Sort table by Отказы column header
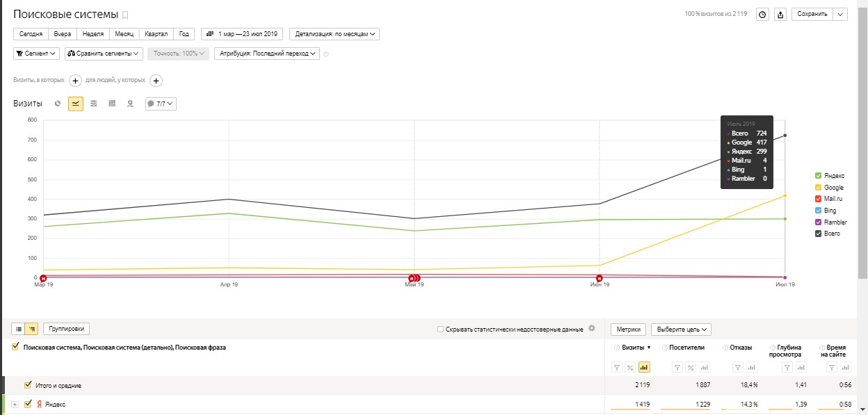Image resolution: width=868 pixels, height=415 pixels. click(740, 348)
